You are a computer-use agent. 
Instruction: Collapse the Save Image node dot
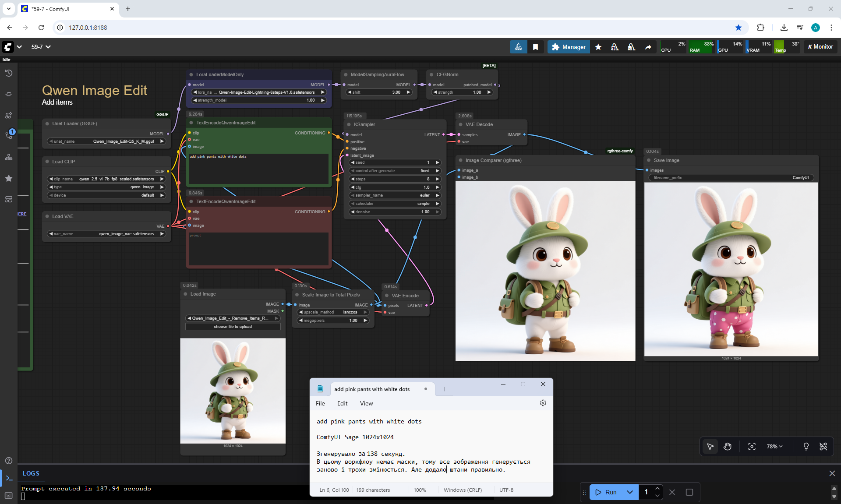(x=649, y=160)
